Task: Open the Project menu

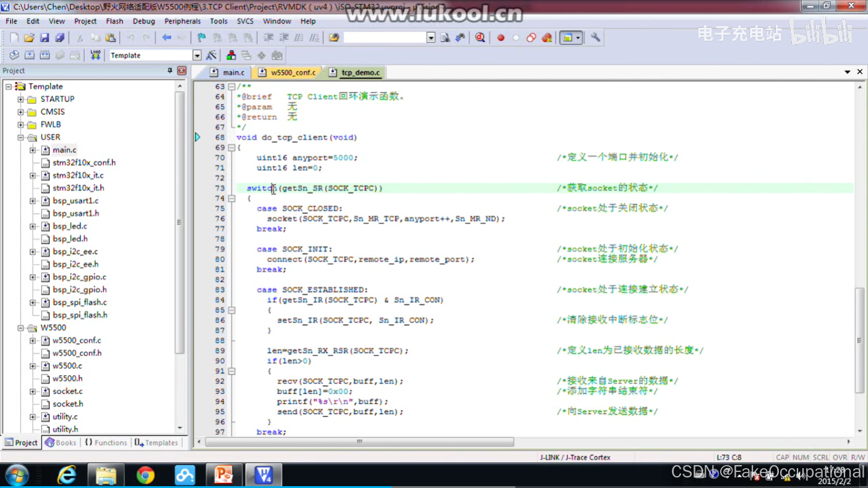Action: [x=85, y=21]
